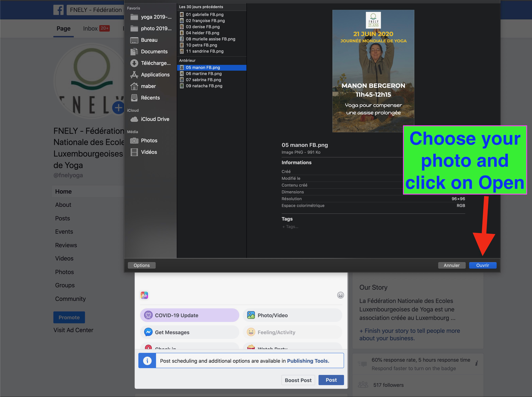Click the Manon Bergeron preview image

[373, 71]
